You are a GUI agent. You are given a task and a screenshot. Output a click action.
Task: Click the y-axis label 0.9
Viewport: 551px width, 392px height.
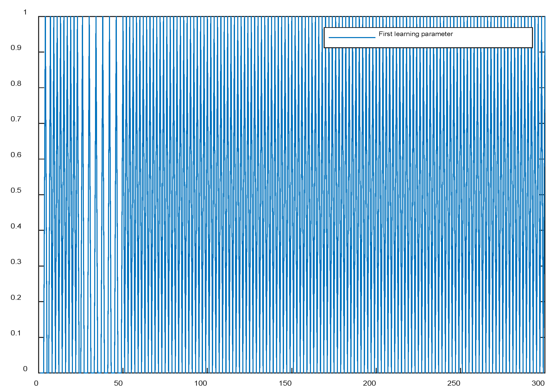click(16, 48)
